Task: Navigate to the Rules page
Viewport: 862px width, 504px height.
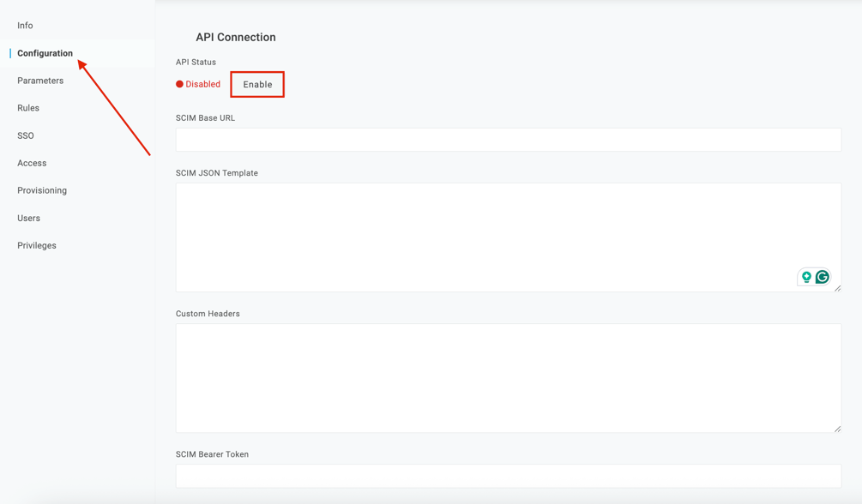Action: tap(28, 107)
